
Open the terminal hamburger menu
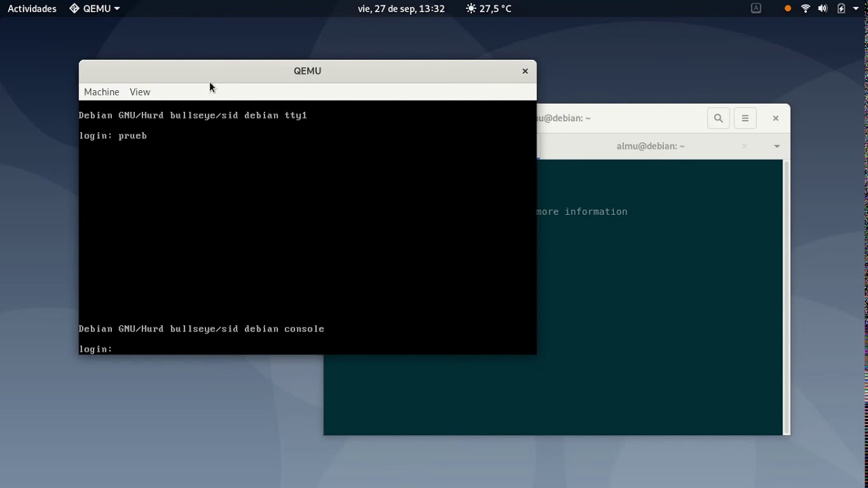[745, 118]
